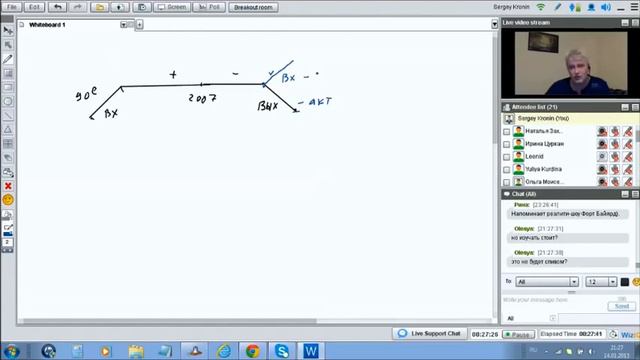
Task: Toggle webcam permission for Leonid
Action: coord(602,156)
